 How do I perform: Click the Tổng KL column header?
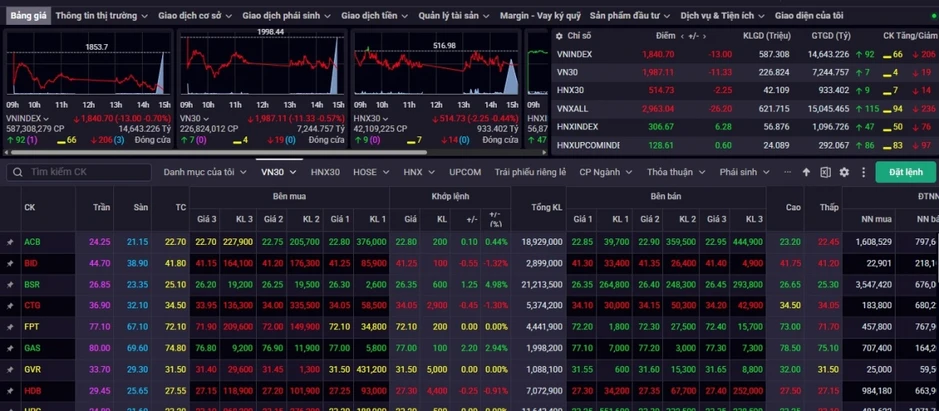coord(546,207)
